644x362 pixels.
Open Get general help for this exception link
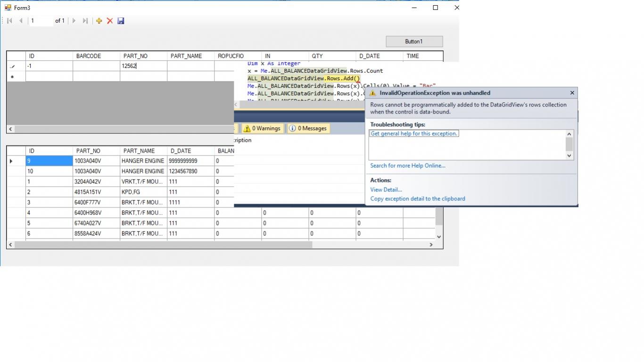point(414,133)
